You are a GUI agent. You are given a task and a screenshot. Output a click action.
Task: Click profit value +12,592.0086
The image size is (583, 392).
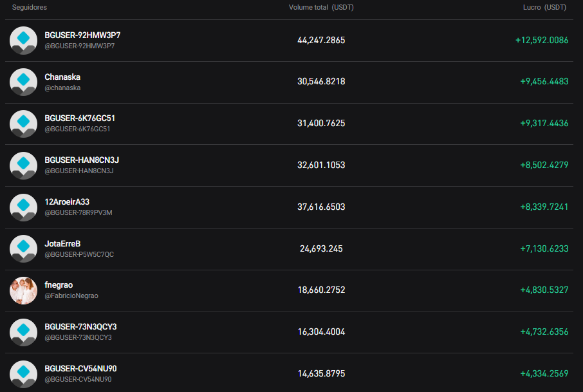[x=542, y=40]
